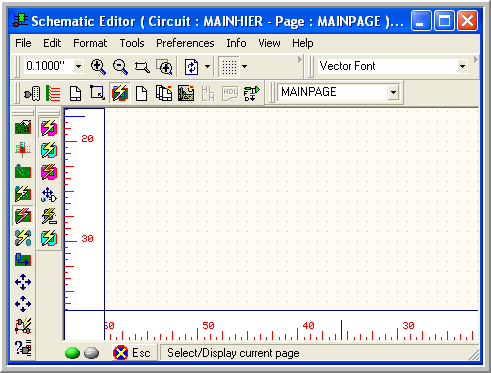
Task: Click the lightning over teal pads icon
Action: coord(23,238)
